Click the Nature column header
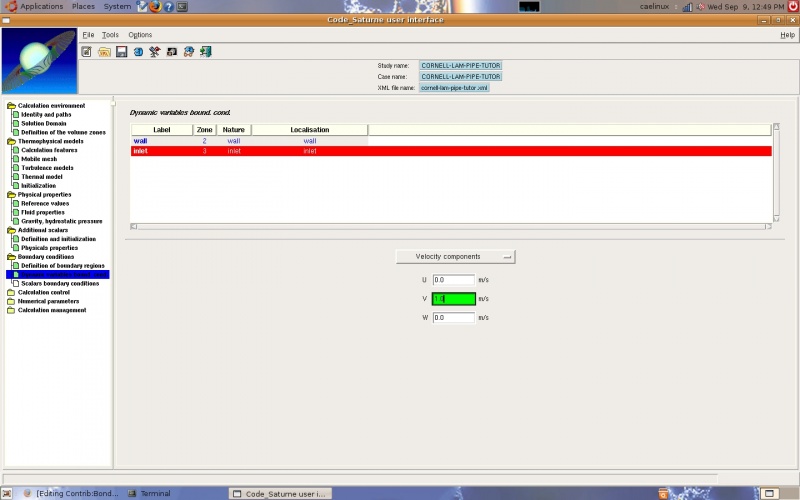800x500 pixels. 234,130
